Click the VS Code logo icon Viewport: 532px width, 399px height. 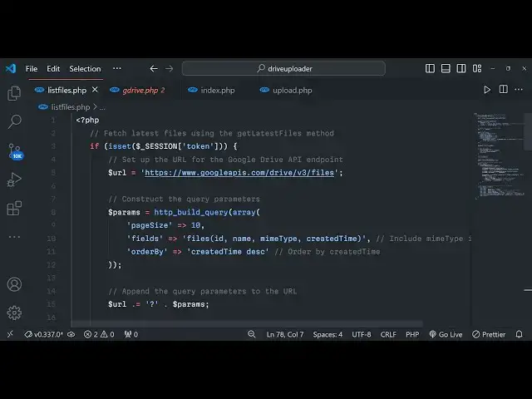pyautogui.click(x=11, y=68)
